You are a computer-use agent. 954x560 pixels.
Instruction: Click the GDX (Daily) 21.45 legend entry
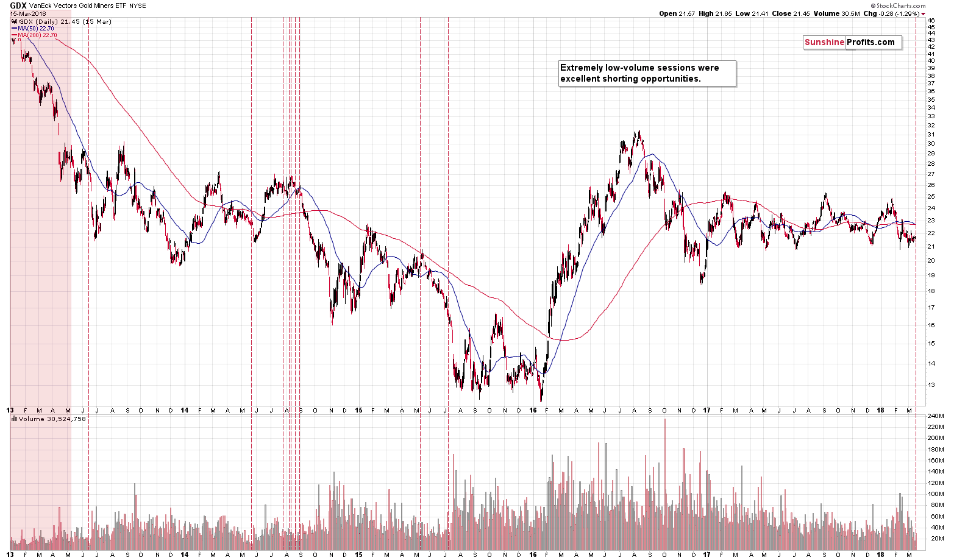click(65, 21)
